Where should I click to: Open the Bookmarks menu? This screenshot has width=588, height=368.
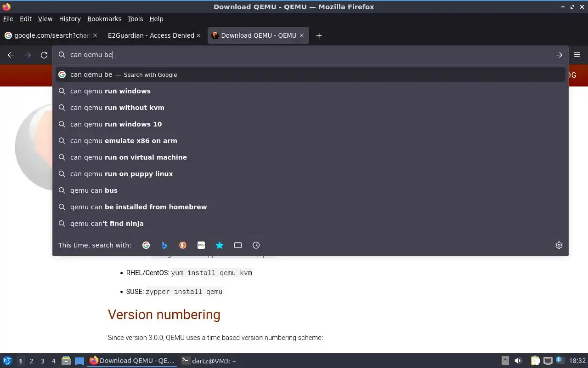tap(104, 19)
